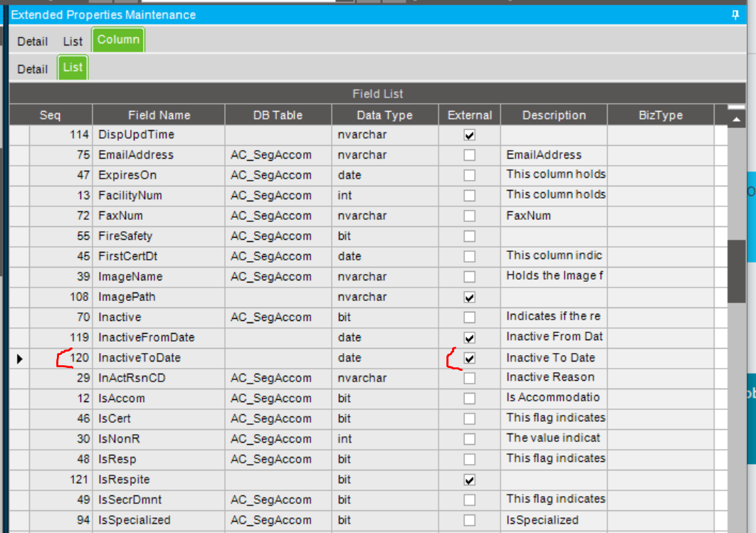Select row selector for IsSpecialized row

(x=20, y=520)
